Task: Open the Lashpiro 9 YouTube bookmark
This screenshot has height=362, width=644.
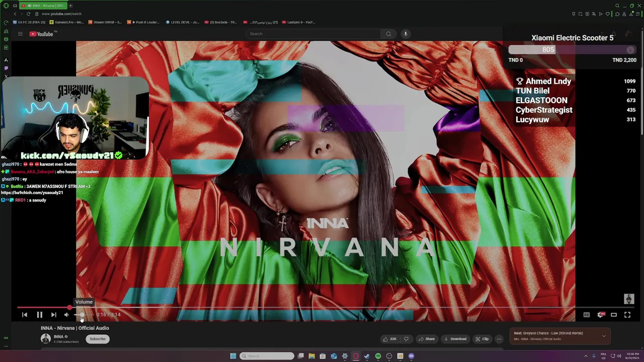Action: 299,22
